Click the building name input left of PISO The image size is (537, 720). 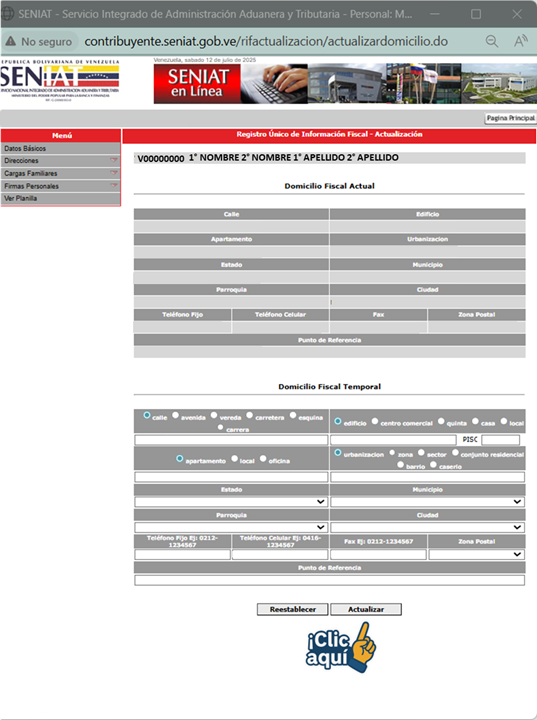393,440
